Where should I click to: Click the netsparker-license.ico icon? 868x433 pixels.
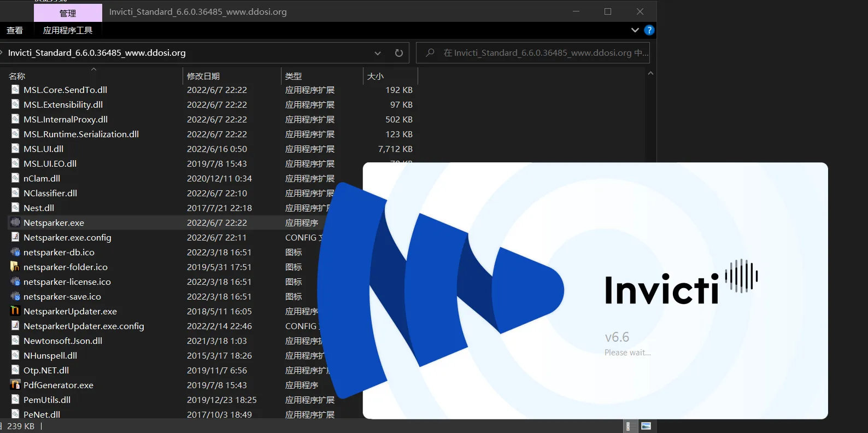pos(15,282)
